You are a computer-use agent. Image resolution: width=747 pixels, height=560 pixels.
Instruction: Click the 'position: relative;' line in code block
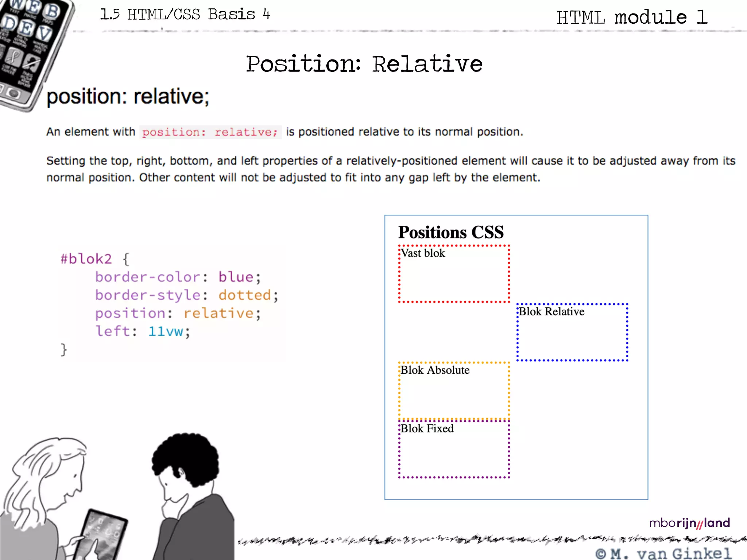point(178,313)
